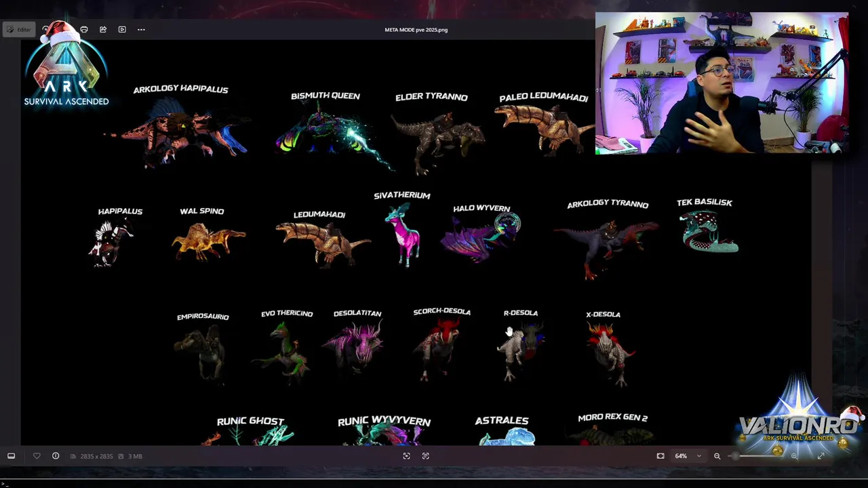Viewport: 868px width, 488px height.
Task: Click the 'META MODE pve 2025.png' file title
Action: (416, 30)
